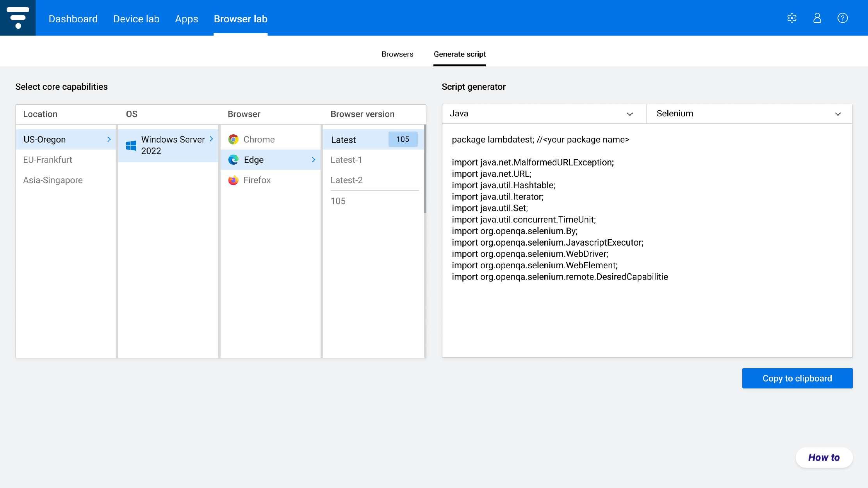Click the Chrome browser icon
Viewport: 868px width, 488px height.
(233, 139)
